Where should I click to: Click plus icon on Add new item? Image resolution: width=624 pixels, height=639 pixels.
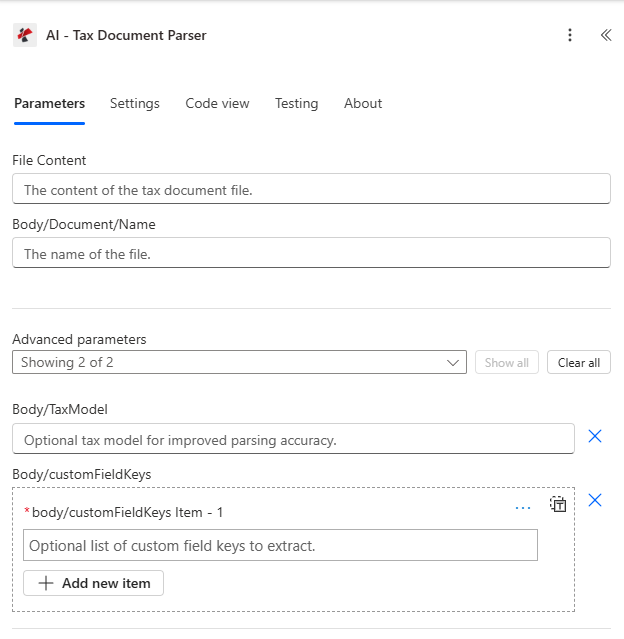pos(46,583)
